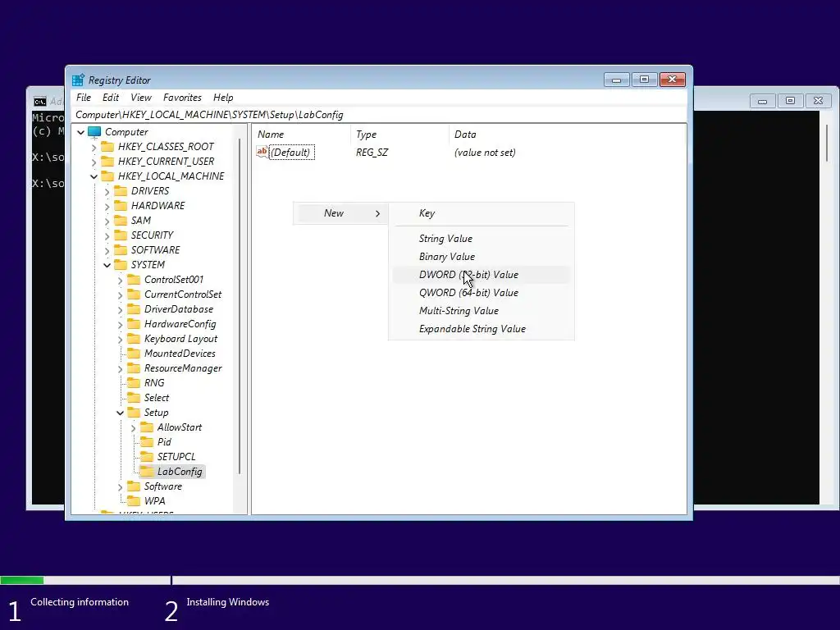Click the SYSTEM folder icon
The width and height of the screenshot is (840, 630).
pyautogui.click(x=121, y=265)
